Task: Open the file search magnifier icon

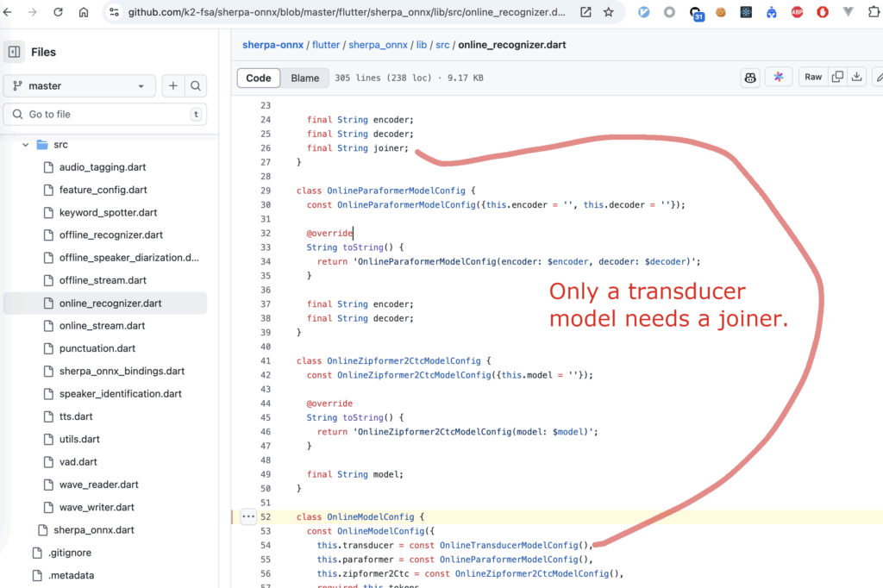Action: point(196,85)
